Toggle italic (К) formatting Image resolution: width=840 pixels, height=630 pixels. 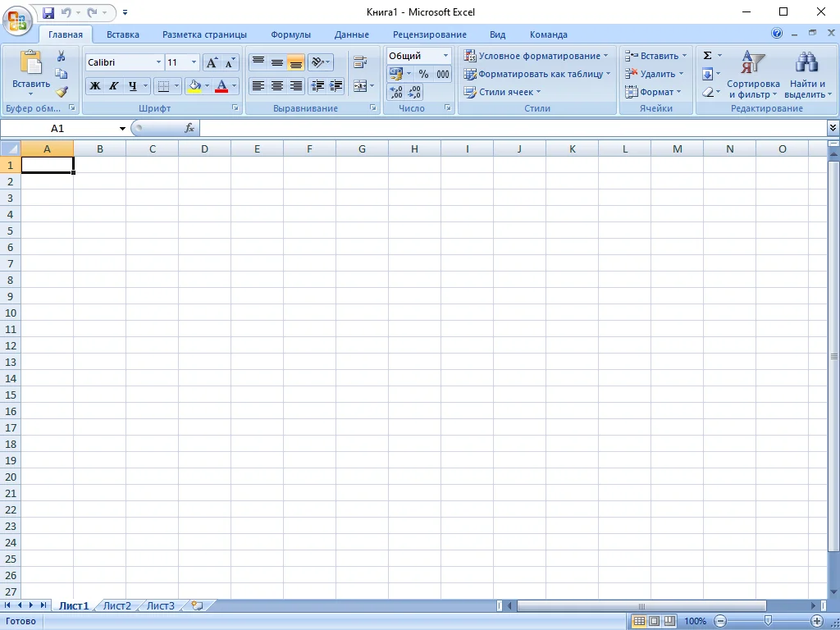[113, 85]
